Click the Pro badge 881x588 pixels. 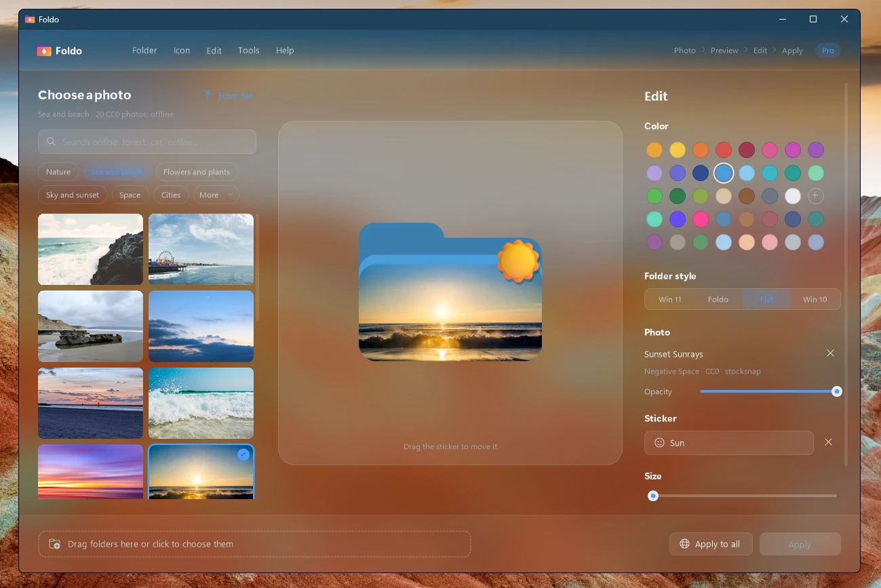[x=828, y=51]
